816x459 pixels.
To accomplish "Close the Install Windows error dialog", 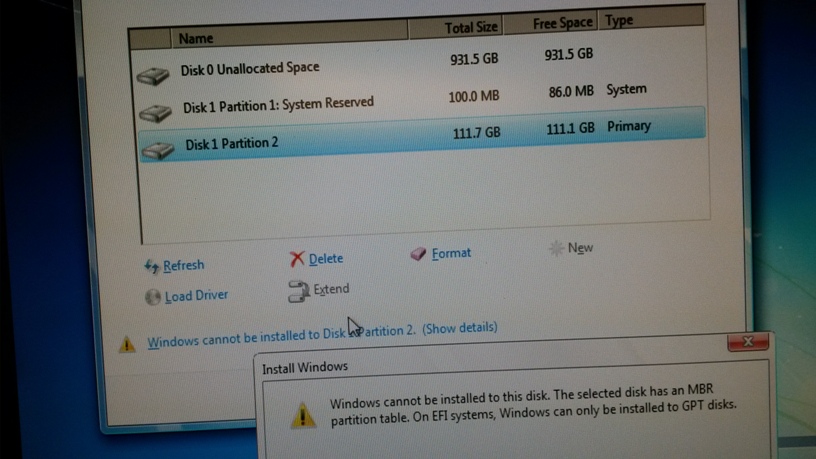I will coord(748,342).
